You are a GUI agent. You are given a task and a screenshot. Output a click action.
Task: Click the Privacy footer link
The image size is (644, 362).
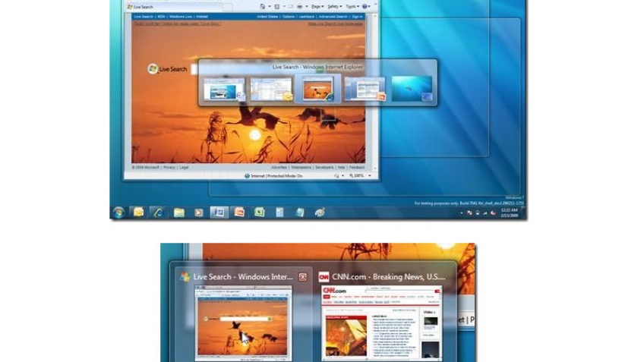169,168
